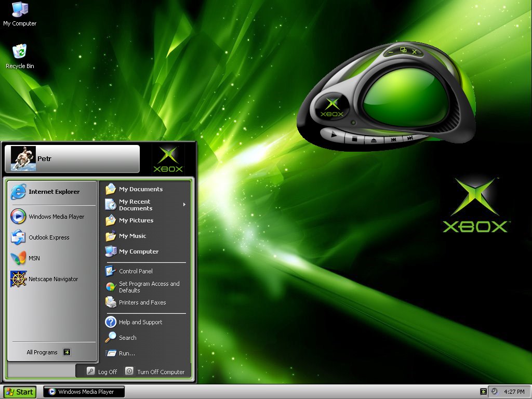Skip to previous track in media player

pyautogui.click(x=394, y=139)
